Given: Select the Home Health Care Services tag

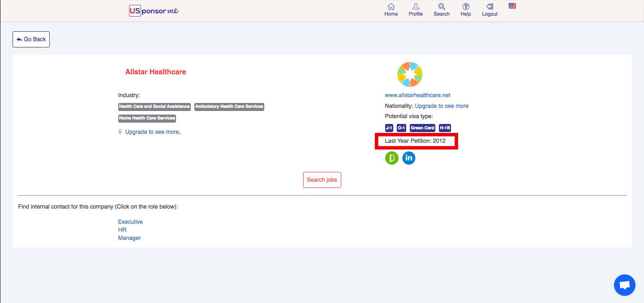Looking at the screenshot, I should [x=147, y=118].
